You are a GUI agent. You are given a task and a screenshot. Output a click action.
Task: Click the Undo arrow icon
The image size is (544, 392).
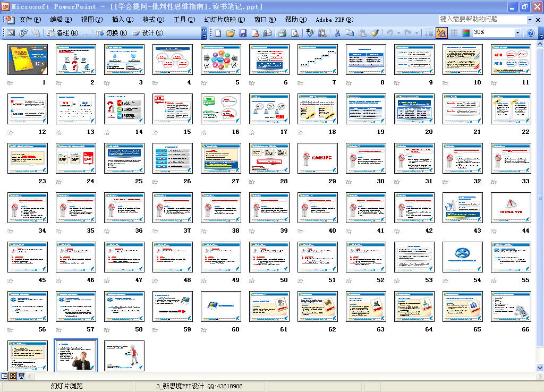tap(389, 32)
